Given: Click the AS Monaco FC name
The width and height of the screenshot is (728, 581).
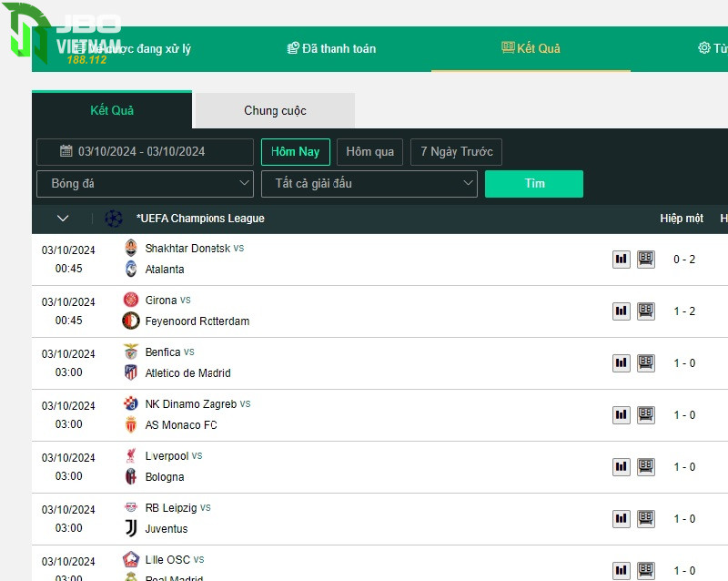Looking at the screenshot, I should (181, 425).
